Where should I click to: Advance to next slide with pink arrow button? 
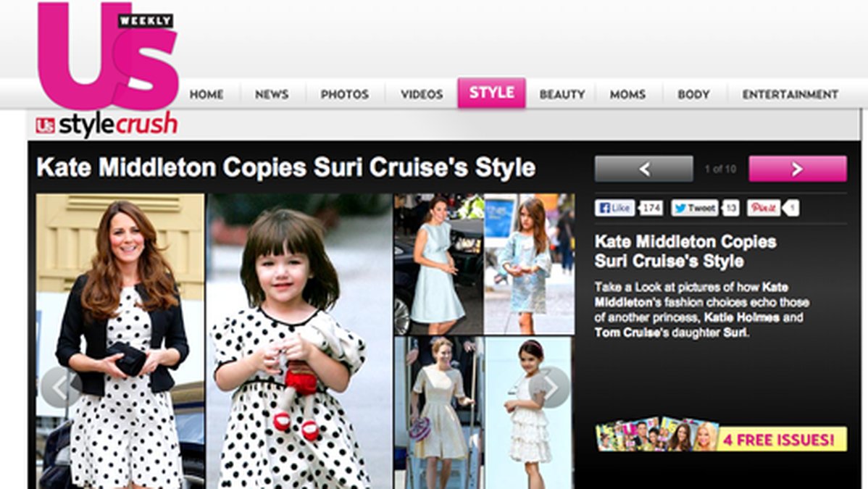point(798,169)
